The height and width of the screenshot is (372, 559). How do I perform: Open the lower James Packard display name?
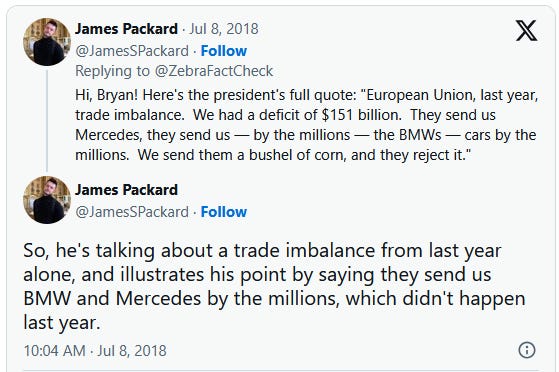pyautogui.click(x=126, y=190)
